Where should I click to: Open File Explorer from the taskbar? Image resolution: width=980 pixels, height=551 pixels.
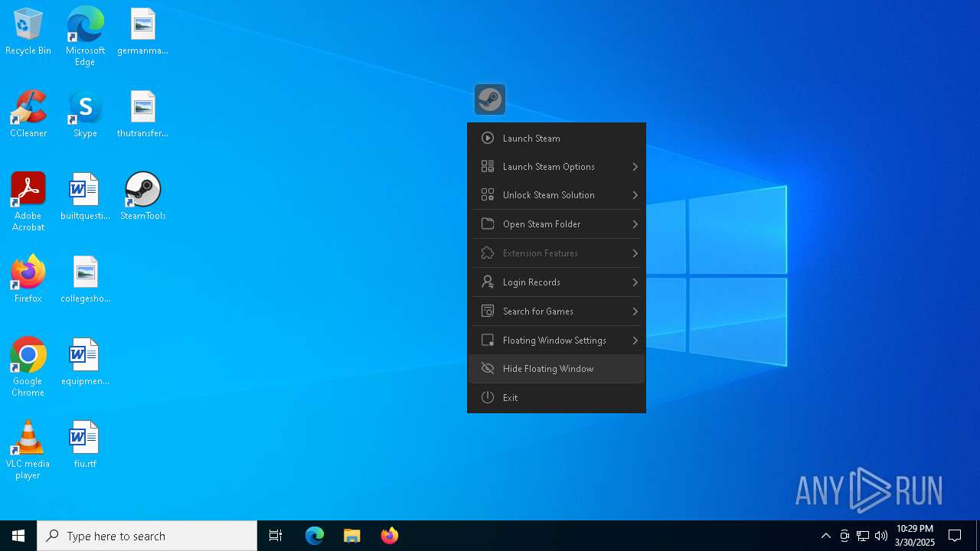tap(352, 536)
